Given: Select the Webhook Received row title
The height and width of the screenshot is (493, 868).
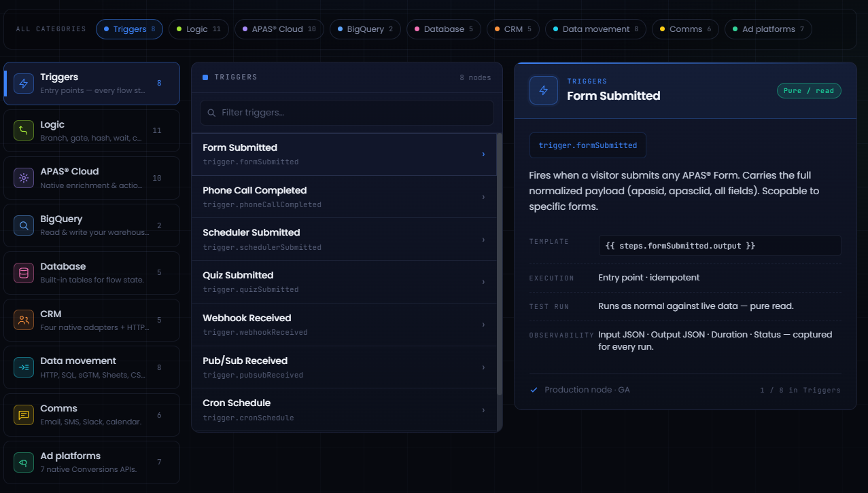Looking at the screenshot, I should [x=247, y=318].
